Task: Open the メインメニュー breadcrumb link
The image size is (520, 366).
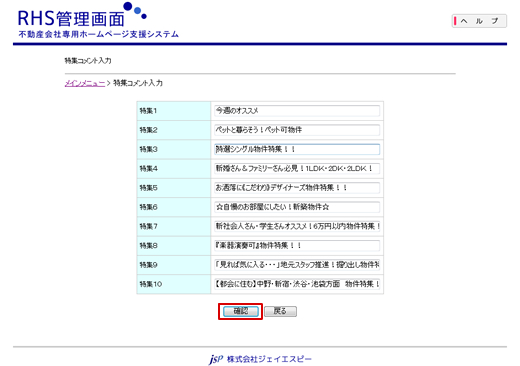Action: (x=85, y=83)
